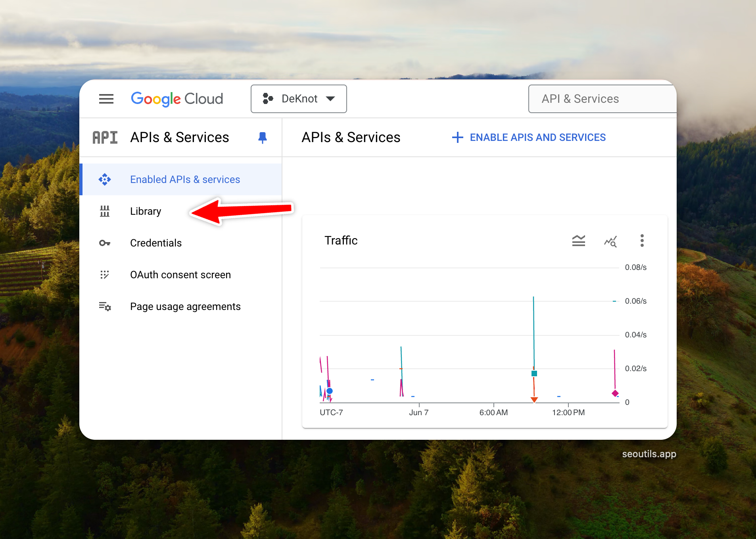
Task: Click the Credentials key icon
Action: point(105,243)
